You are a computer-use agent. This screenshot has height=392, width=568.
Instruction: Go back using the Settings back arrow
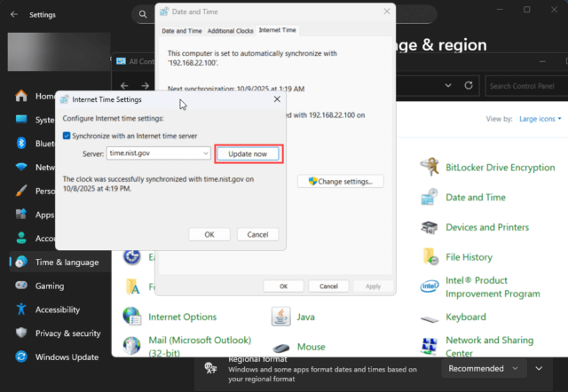[x=14, y=14]
